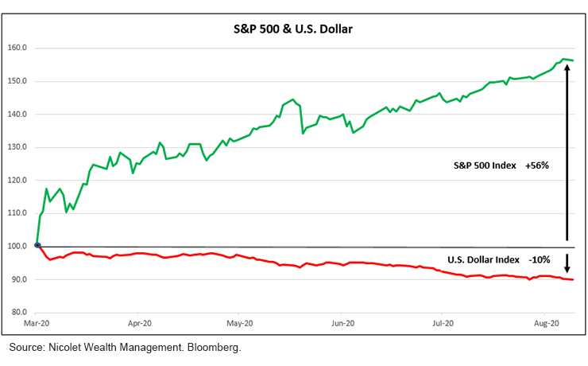Screen dimensions: 588x366
Task: Click the small downward arrow near Dollar Index
Action: [567, 263]
